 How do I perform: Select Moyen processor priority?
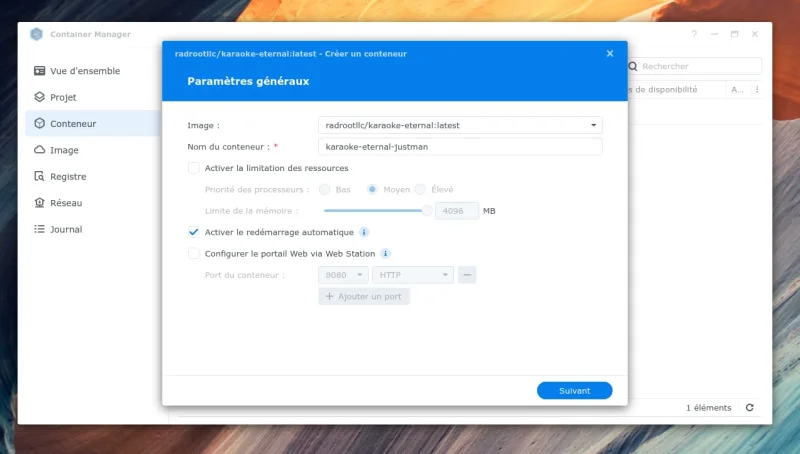tap(372, 189)
